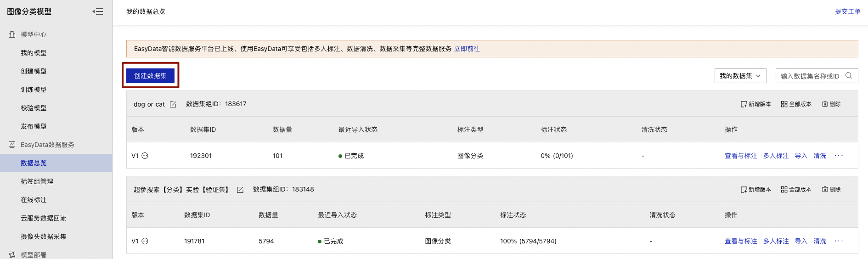Open more actions (···) for dataset 191781

coord(839,241)
